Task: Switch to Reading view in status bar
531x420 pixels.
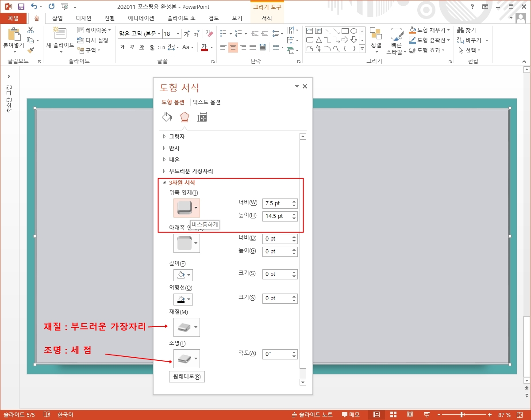Action: [410, 415]
